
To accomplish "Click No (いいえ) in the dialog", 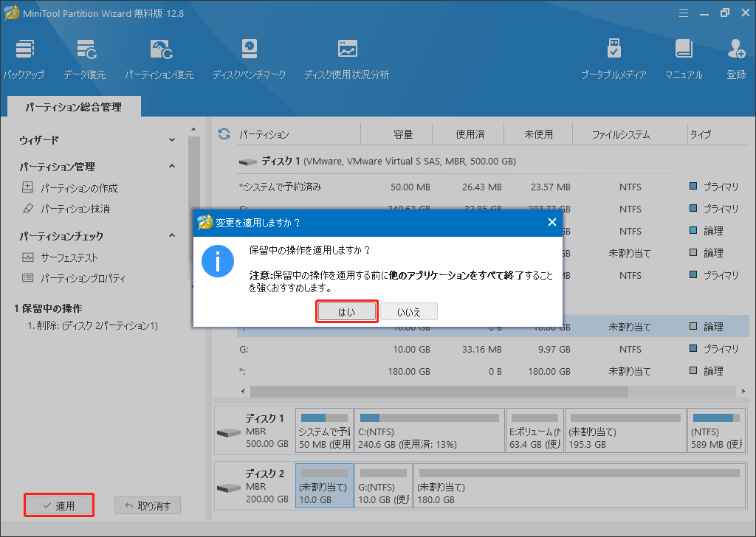I will 409,311.
